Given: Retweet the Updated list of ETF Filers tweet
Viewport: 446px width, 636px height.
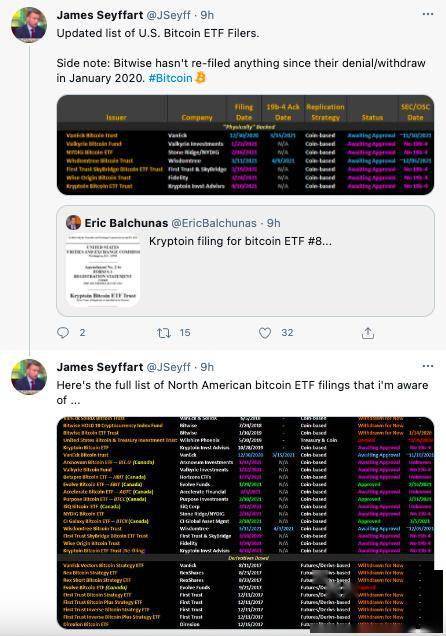Looking at the screenshot, I should 164,333.
